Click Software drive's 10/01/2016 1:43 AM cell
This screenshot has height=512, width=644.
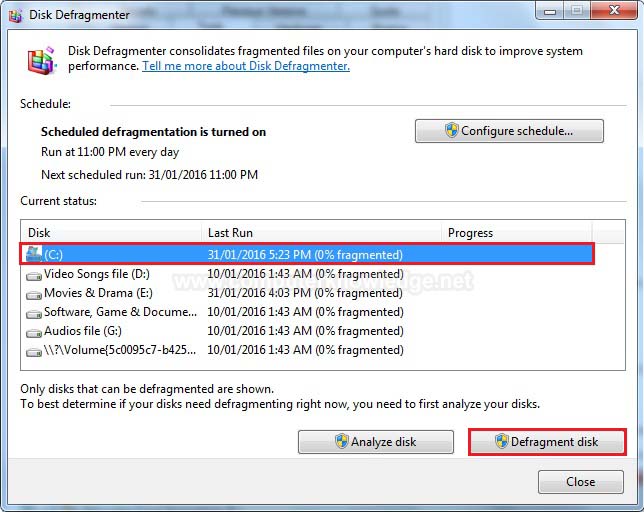coord(305,312)
